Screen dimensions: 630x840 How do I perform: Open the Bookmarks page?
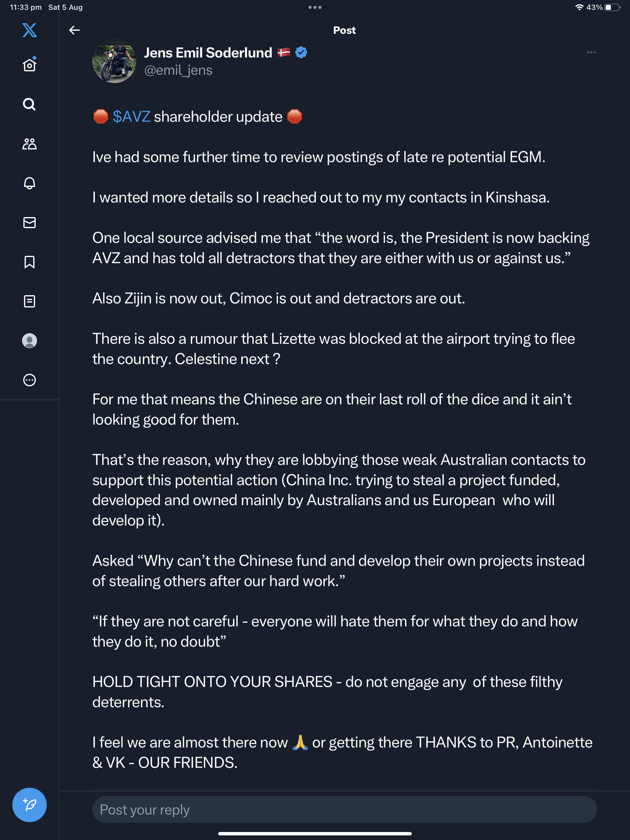[x=30, y=262]
